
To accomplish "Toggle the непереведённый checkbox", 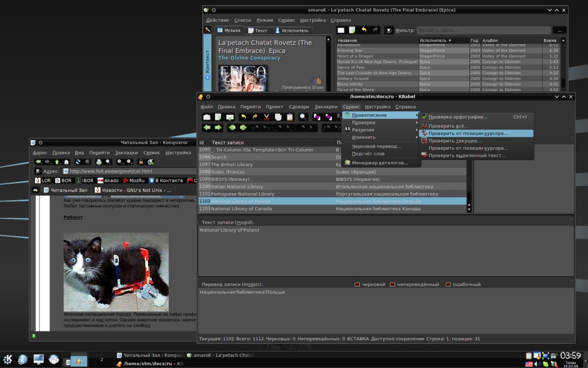I will pyautogui.click(x=392, y=284).
